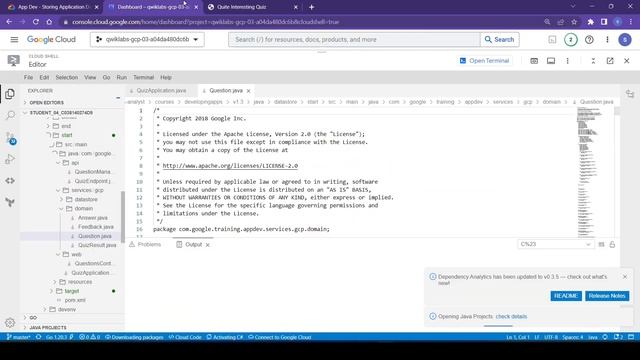Open Cloud Shell more options menu
Image resolution: width=640 pixels, height=360 pixels.
coord(567,61)
